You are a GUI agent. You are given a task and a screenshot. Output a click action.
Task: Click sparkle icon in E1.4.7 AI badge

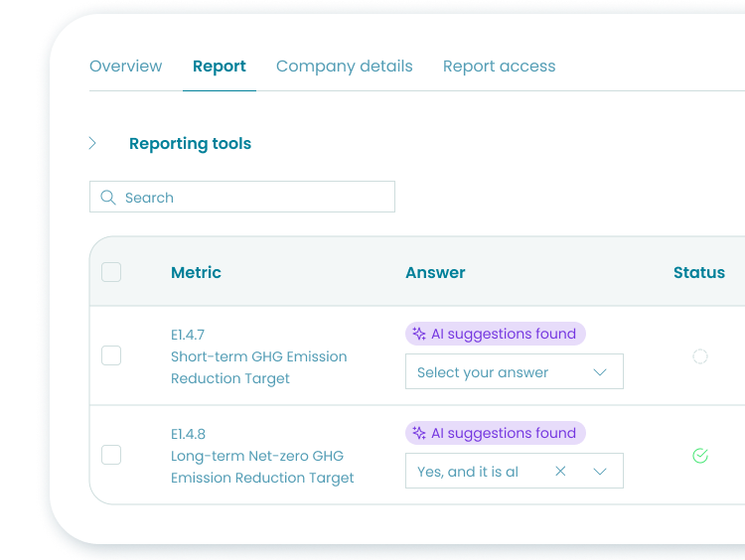(x=419, y=334)
